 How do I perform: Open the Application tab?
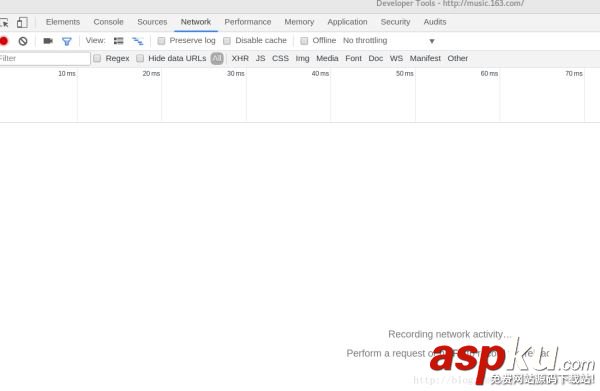pos(347,22)
